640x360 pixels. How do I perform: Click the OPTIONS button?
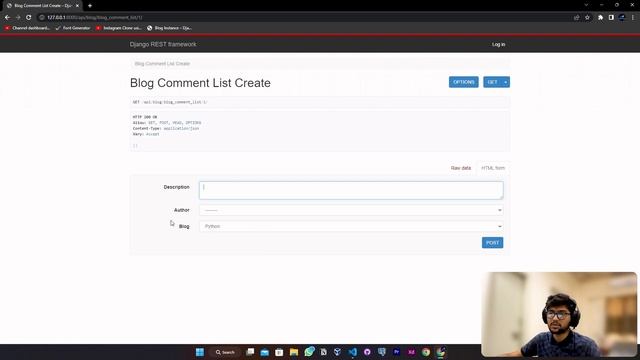(464, 82)
